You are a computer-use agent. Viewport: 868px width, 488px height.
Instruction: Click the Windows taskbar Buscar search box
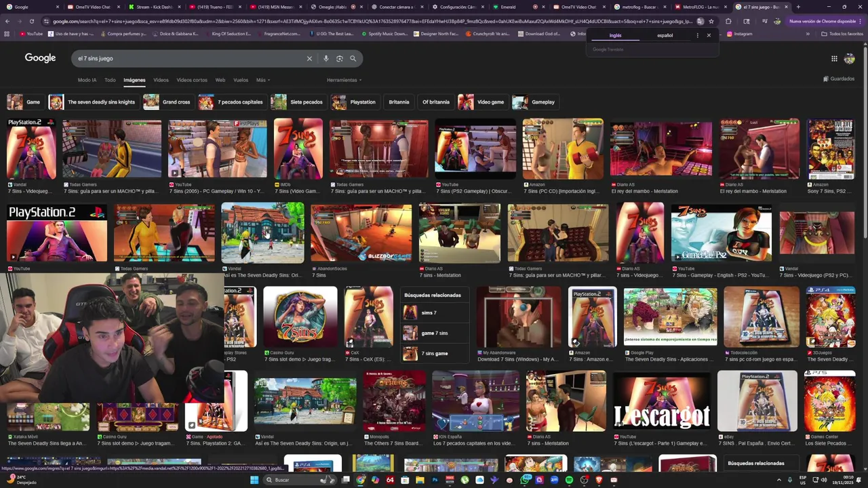tap(298, 480)
